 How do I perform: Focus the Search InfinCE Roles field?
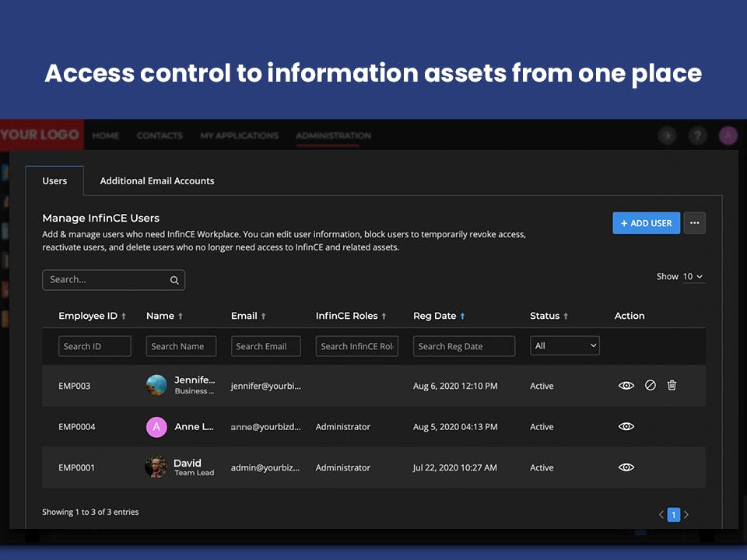357,346
